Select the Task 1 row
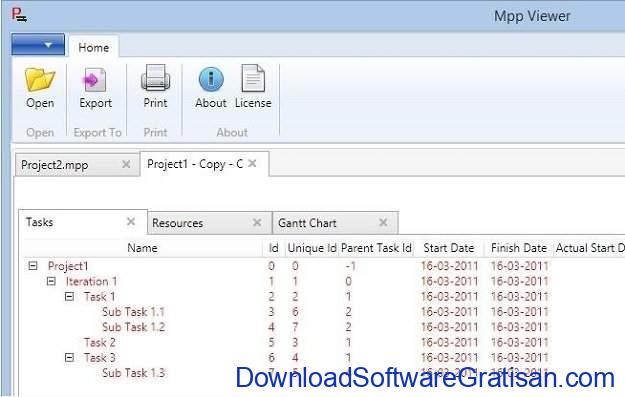The width and height of the screenshot is (625, 397). (x=100, y=297)
